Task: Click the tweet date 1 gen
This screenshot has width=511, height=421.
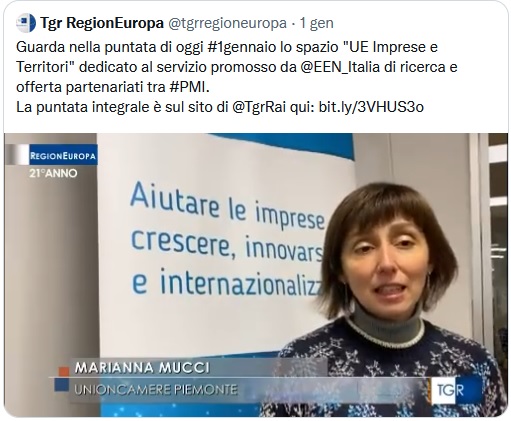Action: [x=316, y=23]
